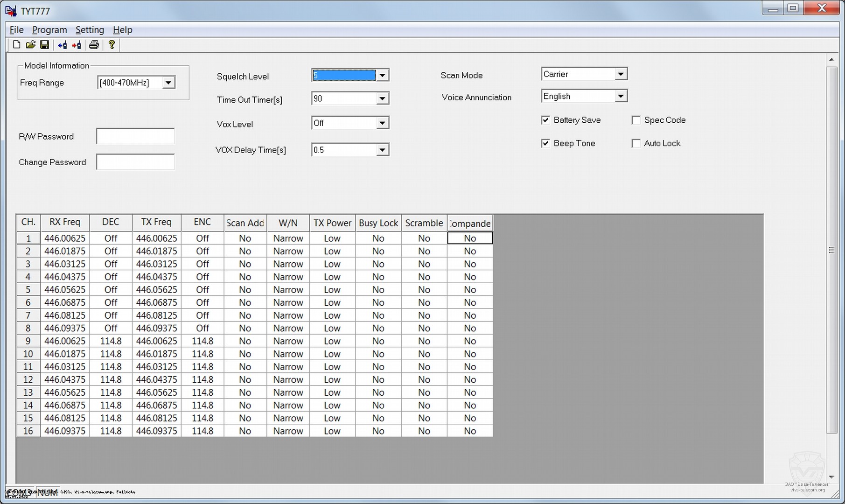Enable the Auto Lock checkbox

pos(636,144)
